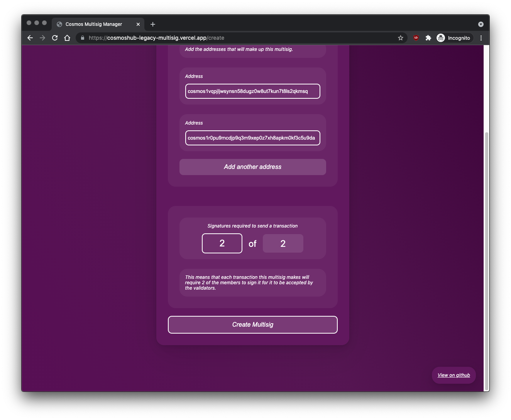Viewport: 511px width, 420px height.
Task: Open a new browser tab
Action: point(152,24)
